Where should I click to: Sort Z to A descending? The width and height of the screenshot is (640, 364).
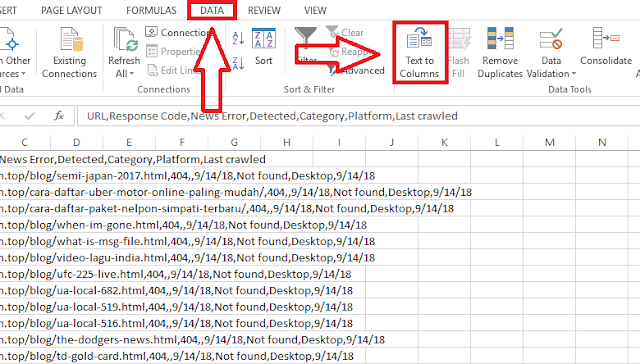pyautogui.click(x=238, y=64)
